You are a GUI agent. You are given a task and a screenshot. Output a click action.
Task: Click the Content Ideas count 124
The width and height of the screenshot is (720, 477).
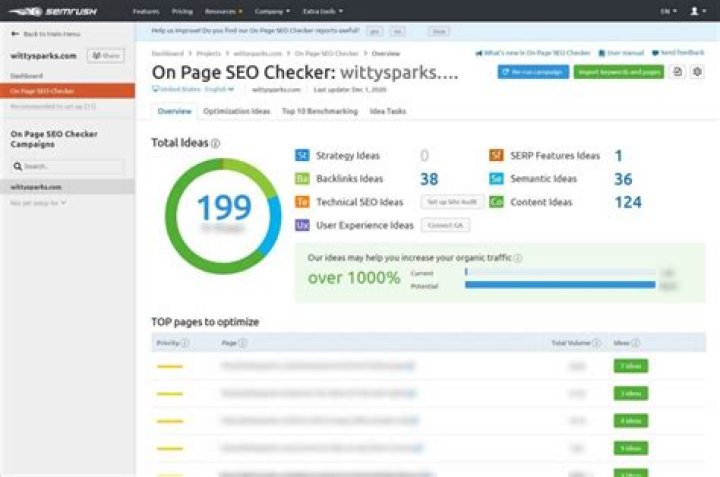click(628, 202)
